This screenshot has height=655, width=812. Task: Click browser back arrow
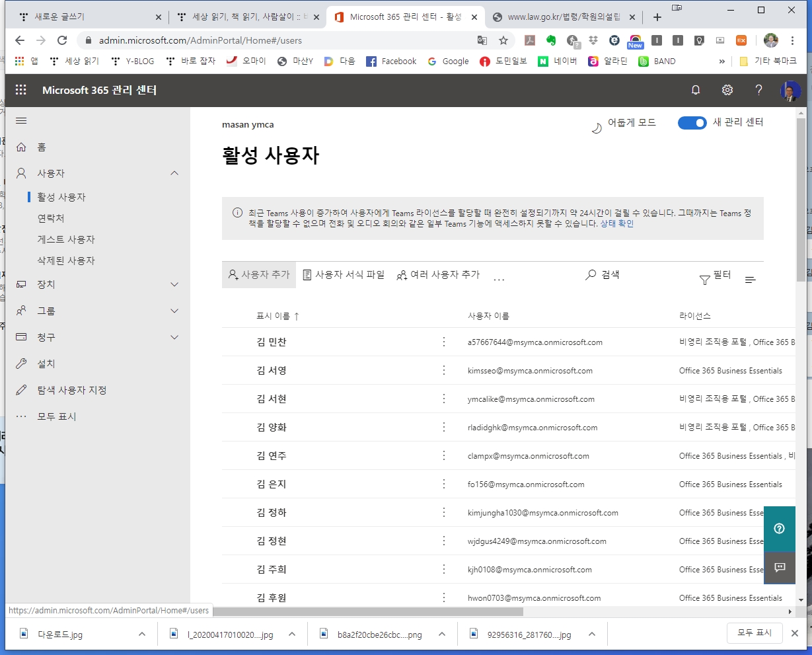20,40
